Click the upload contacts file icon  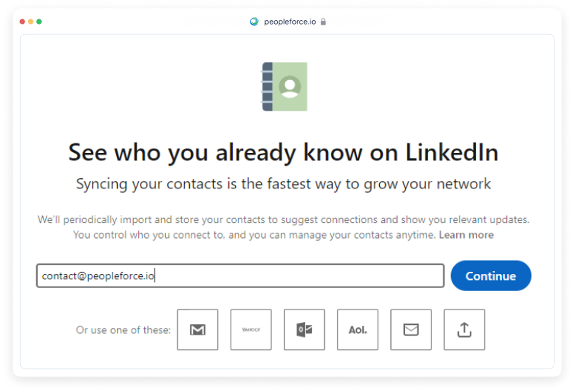[x=464, y=330]
